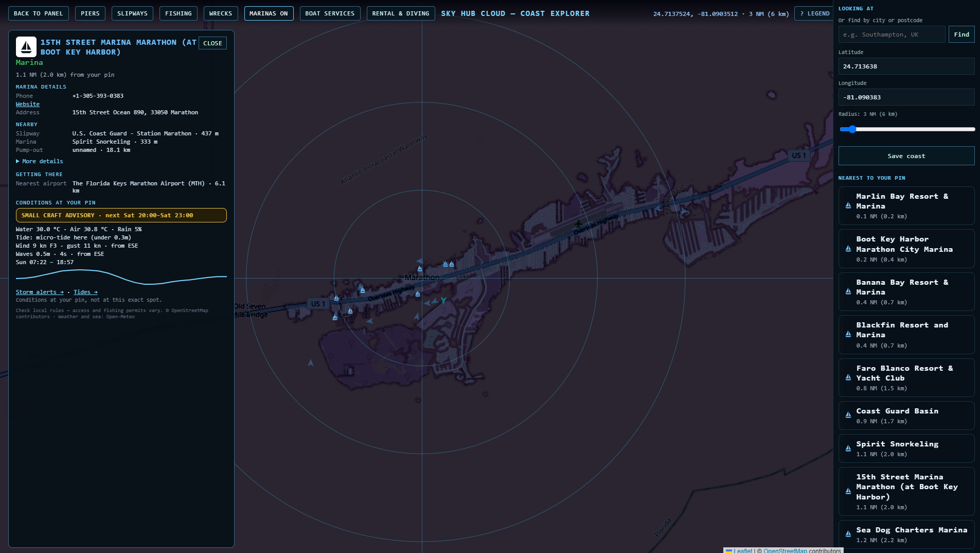This screenshot has width=980, height=553.
Task: Adjust the search radius slider
Action: coord(906,129)
